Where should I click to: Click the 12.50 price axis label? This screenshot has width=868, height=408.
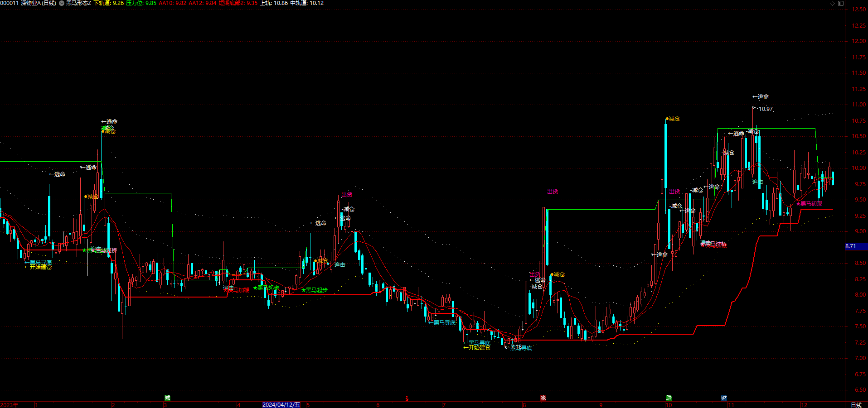pyautogui.click(x=858, y=10)
